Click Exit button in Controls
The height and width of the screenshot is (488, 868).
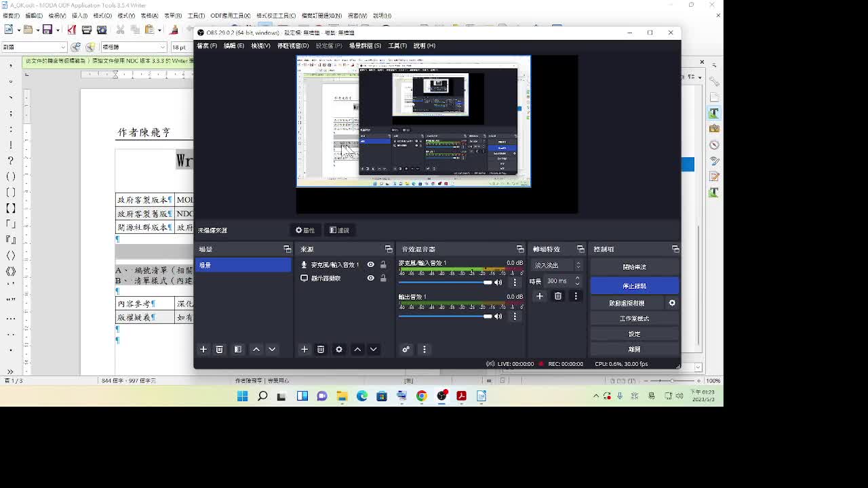(634, 349)
